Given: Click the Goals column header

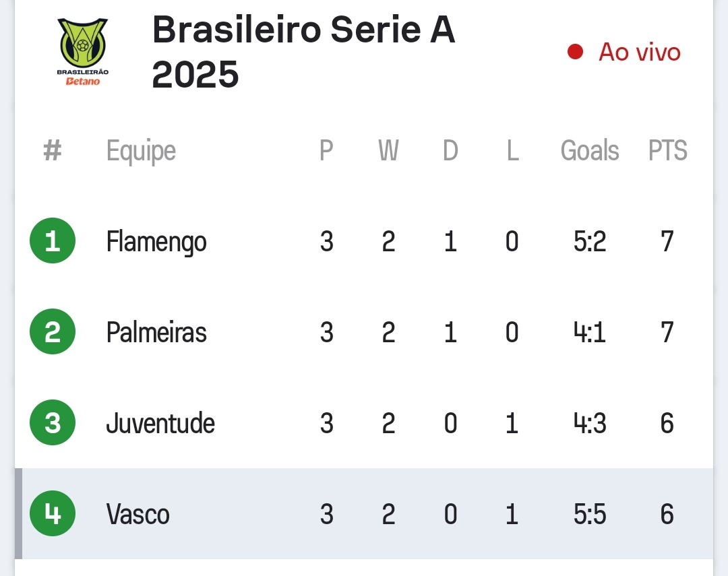Looking at the screenshot, I should pyautogui.click(x=590, y=151).
